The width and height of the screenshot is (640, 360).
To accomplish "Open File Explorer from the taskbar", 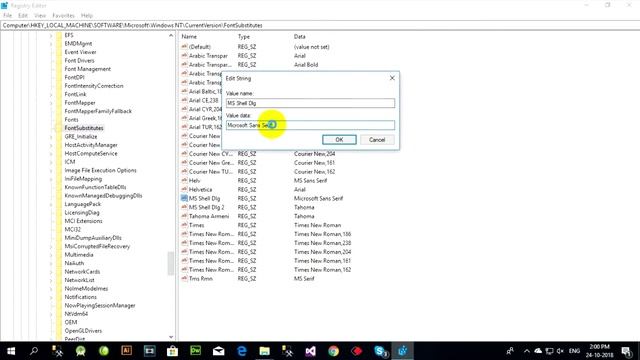I will (264, 351).
